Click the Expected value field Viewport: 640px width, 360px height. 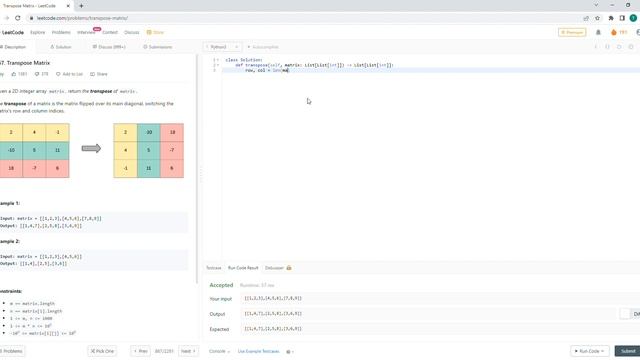coord(439,329)
